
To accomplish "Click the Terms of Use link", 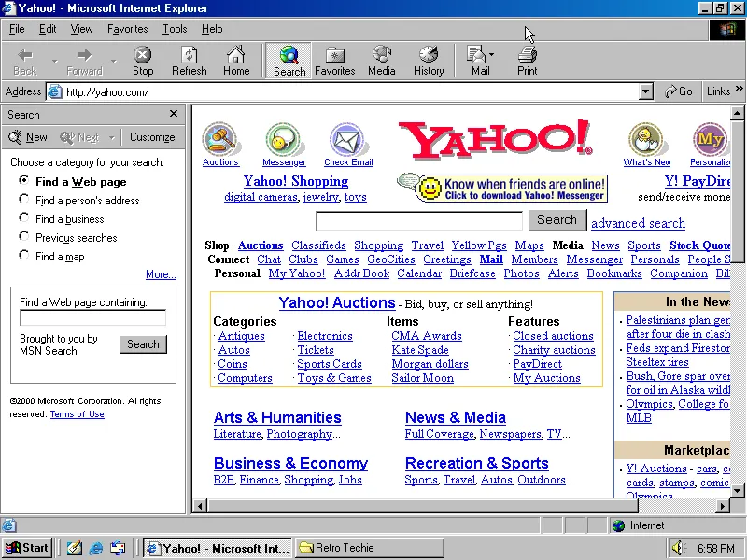I will (77, 413).
